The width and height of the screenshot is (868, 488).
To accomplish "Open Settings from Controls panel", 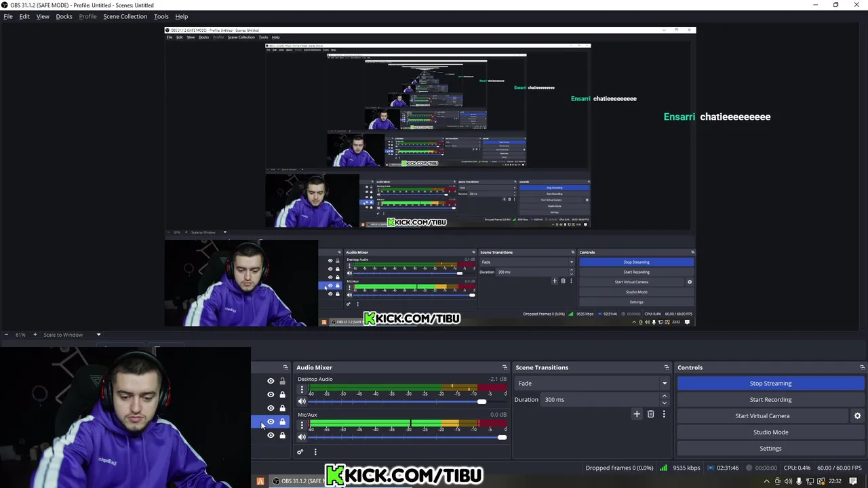I will pos(770,449).
